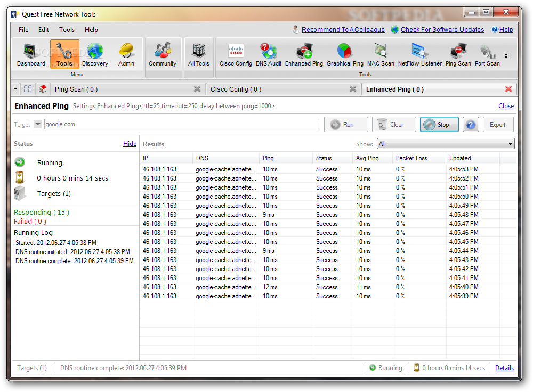Click the Export button
533x392 pixels.
point(498,125)
